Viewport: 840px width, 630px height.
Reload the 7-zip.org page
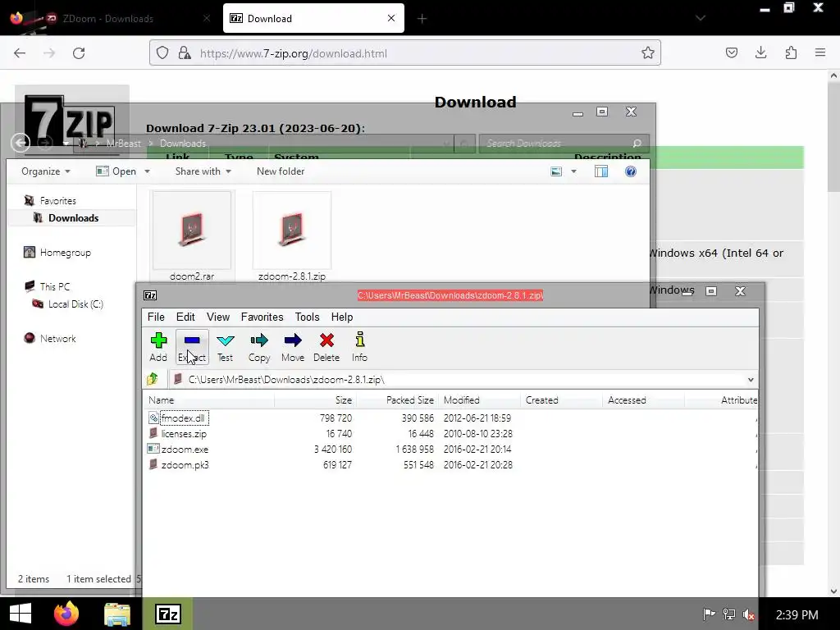pyautogui.click(x=79, y=53)
